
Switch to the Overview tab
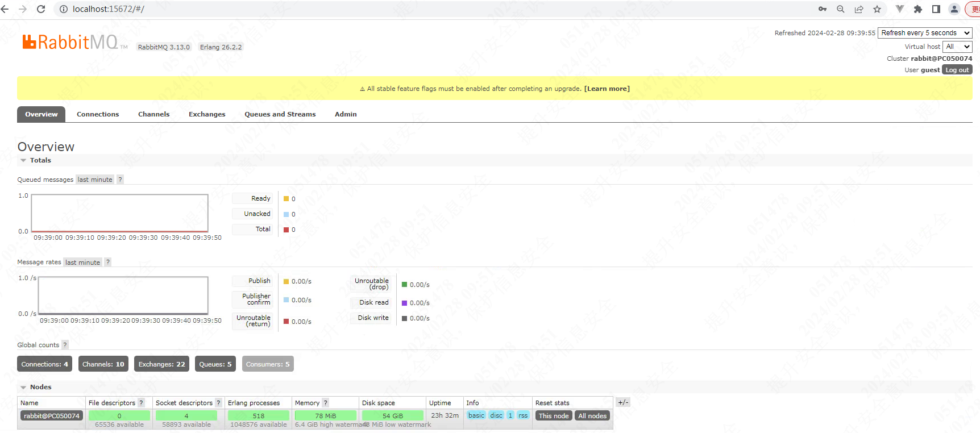point(41,114)
